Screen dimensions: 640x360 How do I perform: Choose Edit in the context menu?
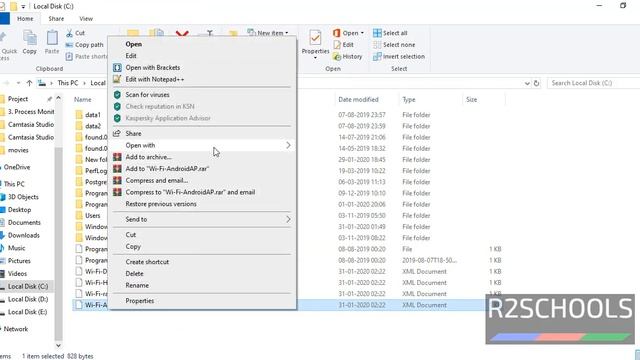[x=203, y=56]
